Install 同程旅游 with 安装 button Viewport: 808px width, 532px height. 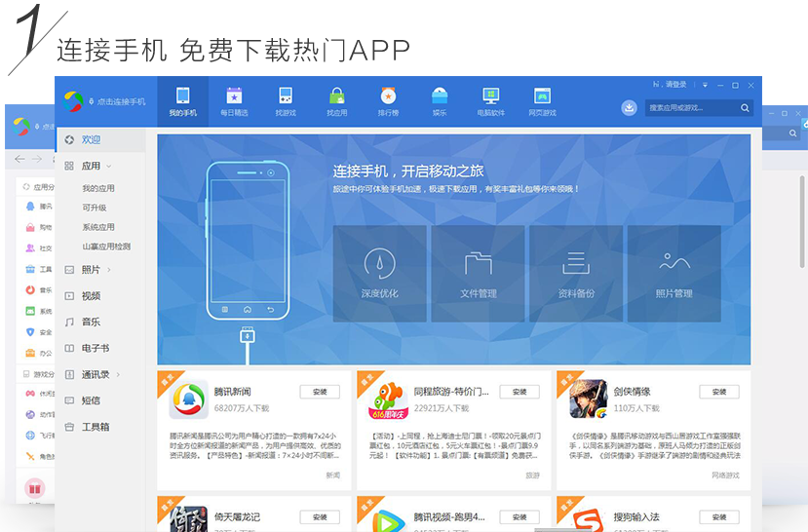pos(519,392)
